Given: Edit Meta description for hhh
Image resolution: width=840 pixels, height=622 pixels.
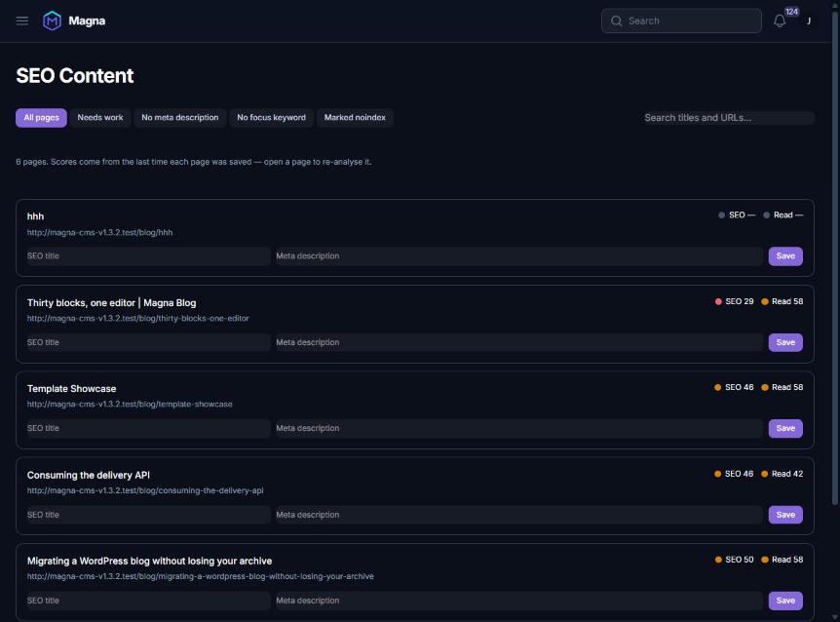Looking at the screenshot, I should coord(518,256).
